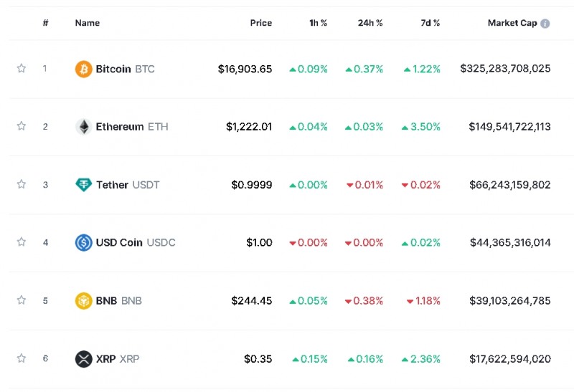Screen dimensions: 574x392
Task: Click the Ethereum diamond logo icon
Action: [x=84, y=127]
